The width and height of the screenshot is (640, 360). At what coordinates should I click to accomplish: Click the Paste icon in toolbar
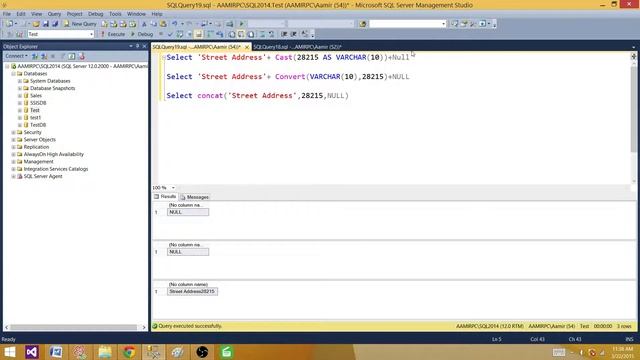(163, 24)
